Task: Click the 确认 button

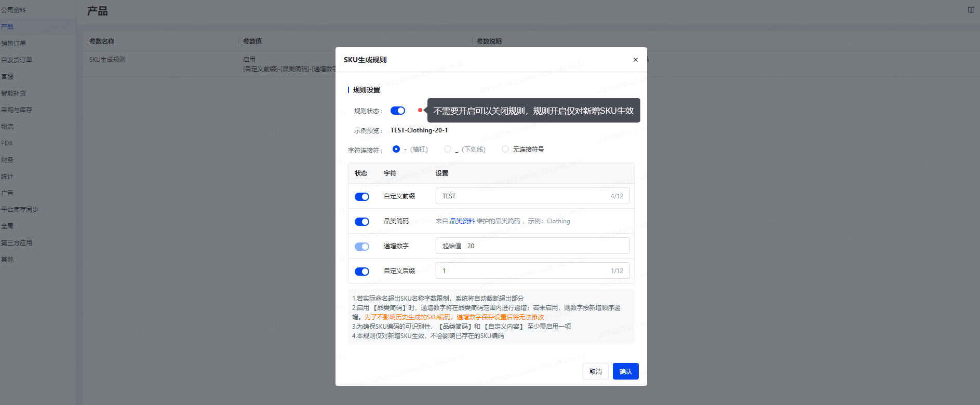Action: pos(626,371)
